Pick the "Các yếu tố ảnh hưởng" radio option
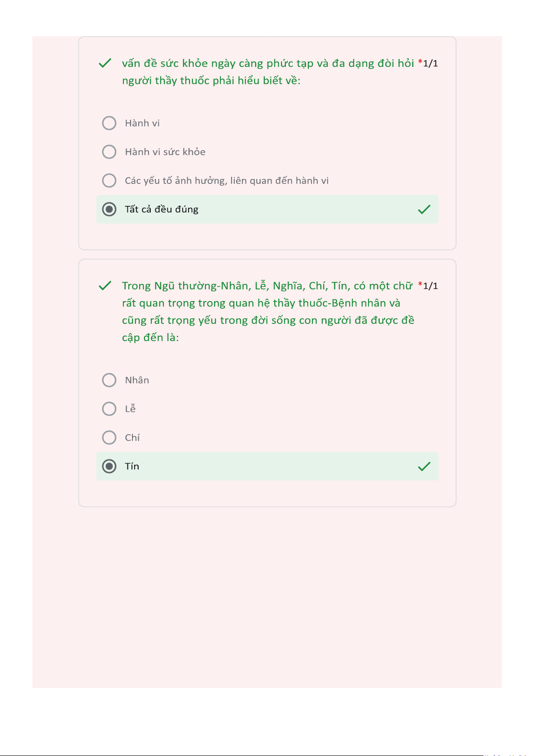The width and height of the screenshot is (535, 756). (x=109, y=181)
